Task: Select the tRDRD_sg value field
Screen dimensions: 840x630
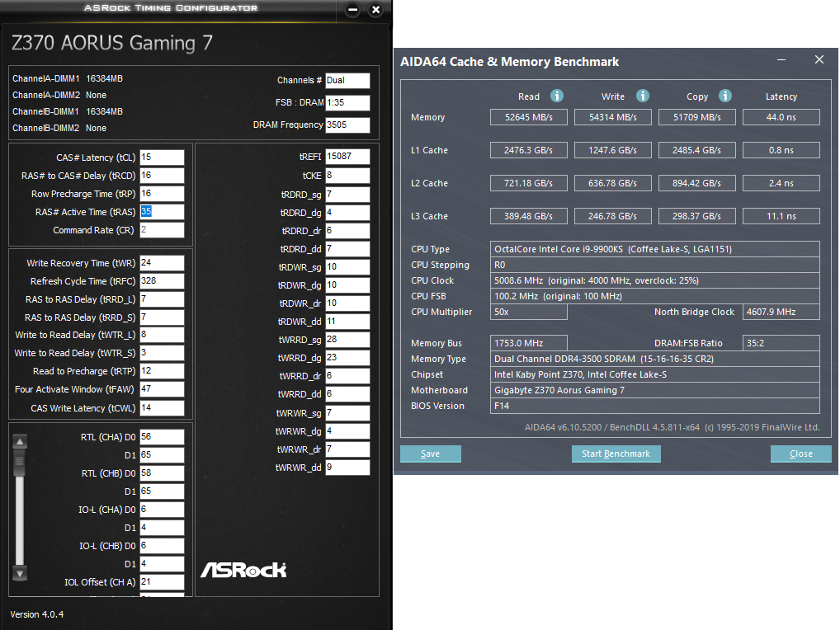Action: 347,195
